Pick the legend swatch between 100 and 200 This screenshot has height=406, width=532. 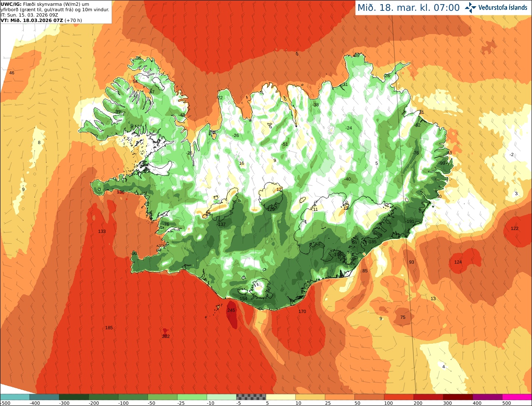coord(399,397)
